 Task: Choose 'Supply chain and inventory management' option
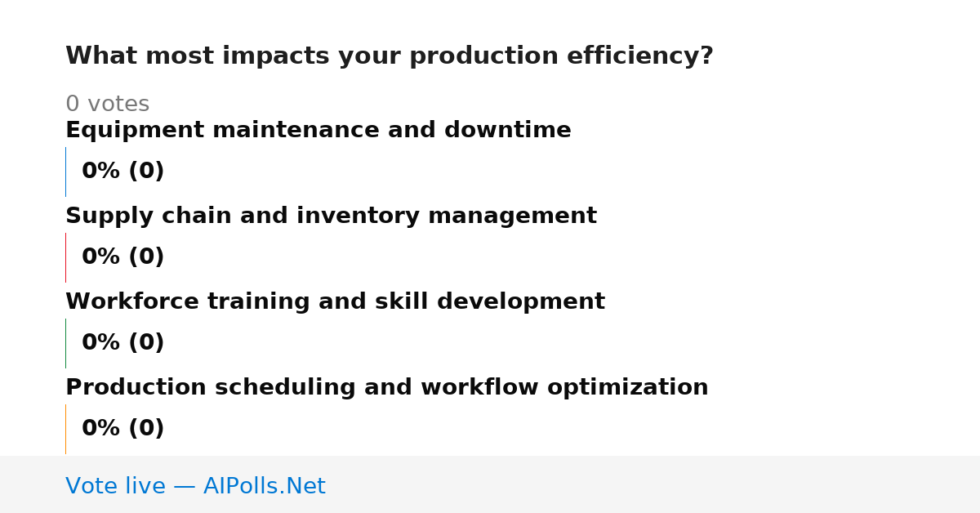coord(331,216)
